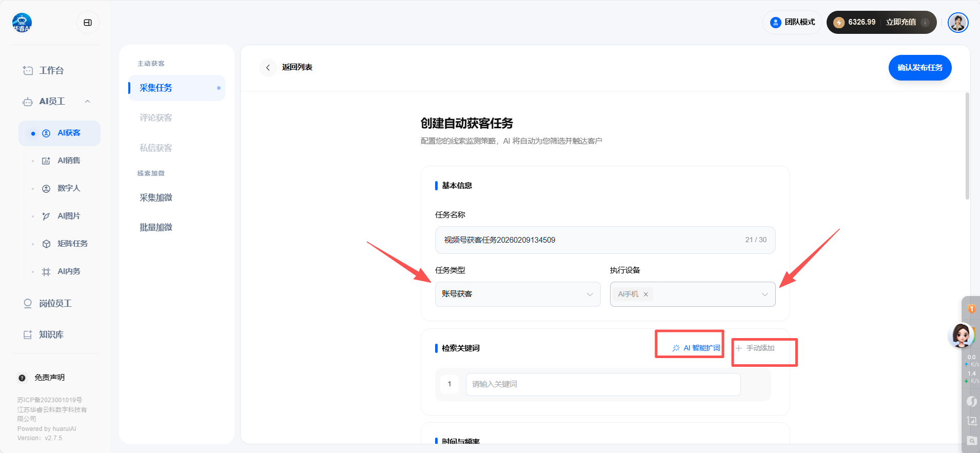Open the AI销售 sidebar item
This screenshot has height=453, width=980.
tap(69, 161)
